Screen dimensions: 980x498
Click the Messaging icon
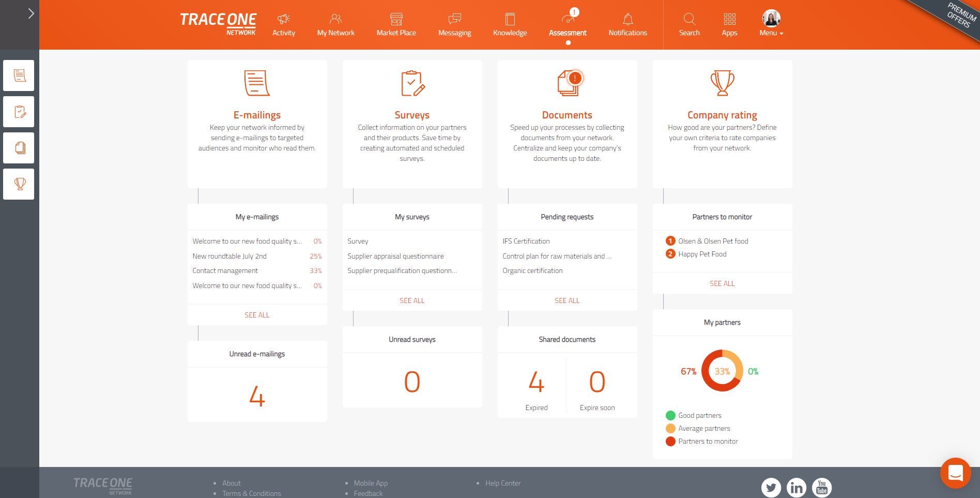454,23
